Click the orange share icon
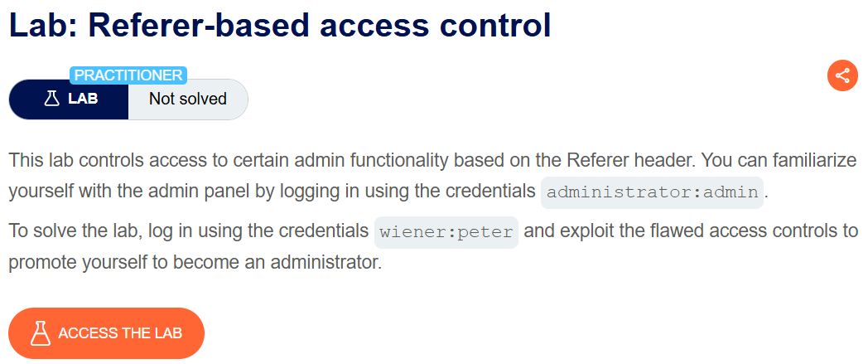The image size is (868, 364). (841, 76)
